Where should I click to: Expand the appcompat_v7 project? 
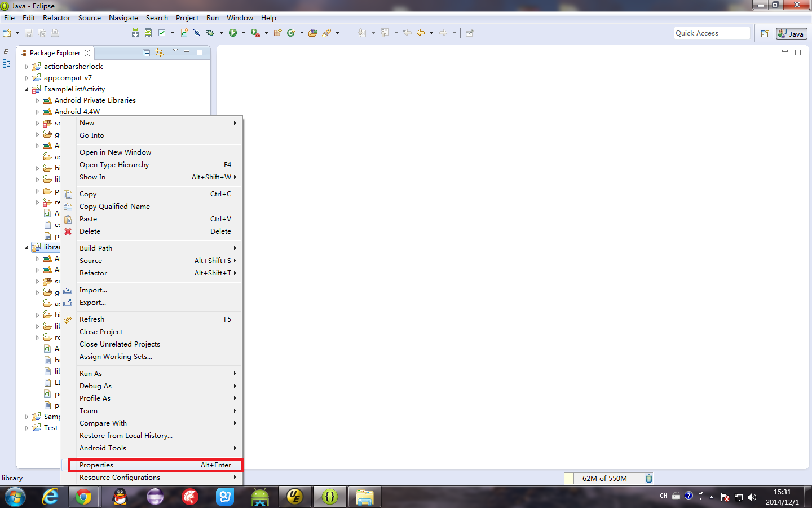(x=27, y=78)
